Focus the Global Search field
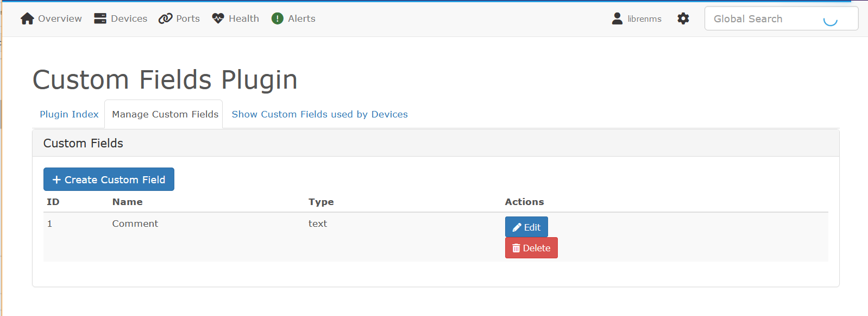 point(766,19)
